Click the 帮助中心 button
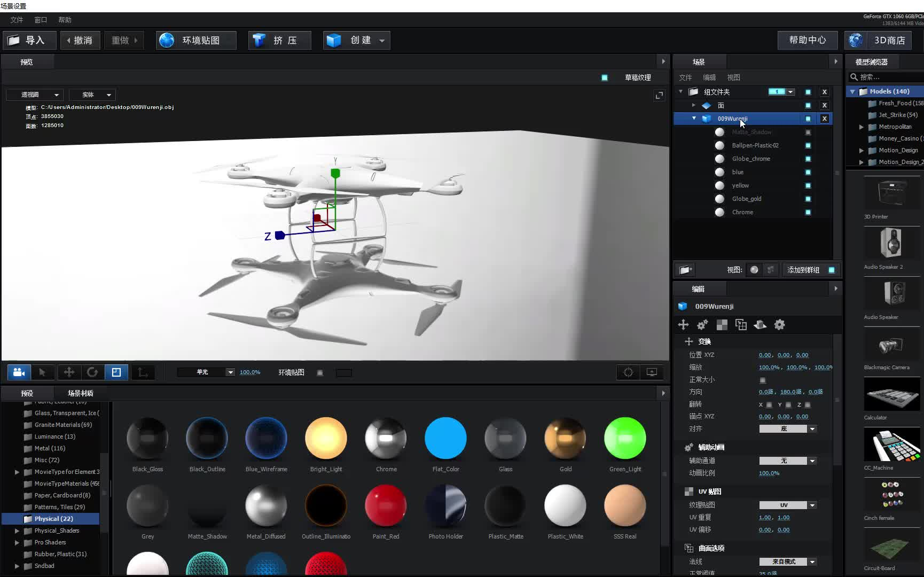Screen dimensions: 924x577 coord(806,40)
